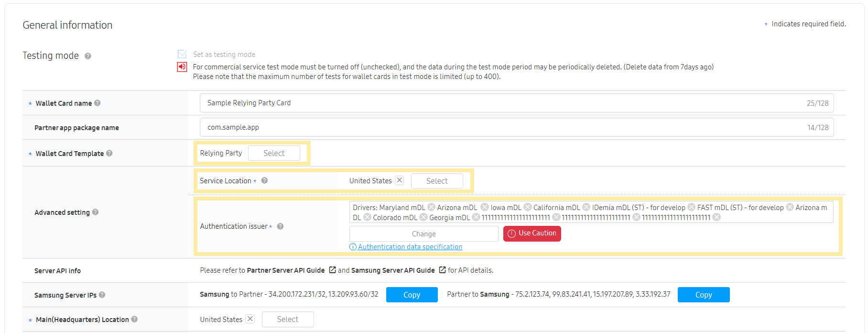Open the Authentication data specification link

tap(410, 247)
